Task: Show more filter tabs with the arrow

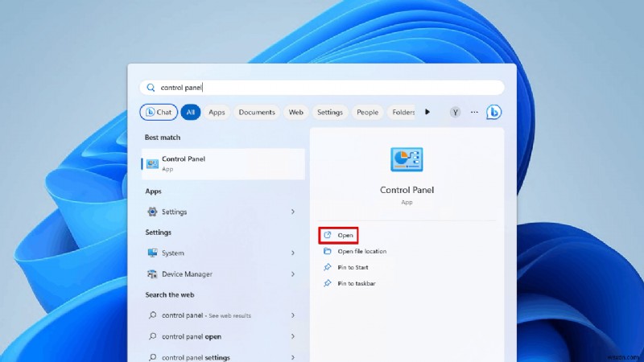Action: pyautogui.click(x=427, y=112)
